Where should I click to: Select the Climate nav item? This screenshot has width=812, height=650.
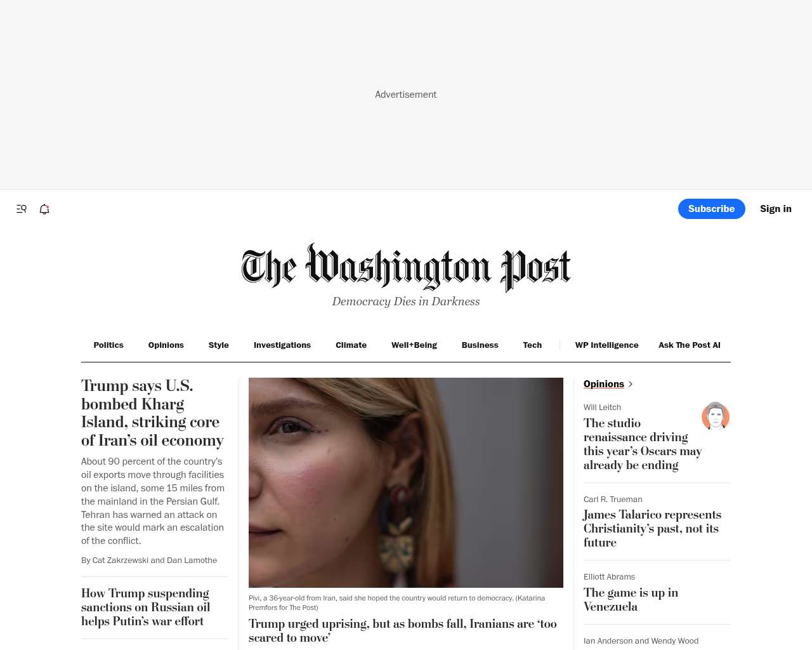351,345
